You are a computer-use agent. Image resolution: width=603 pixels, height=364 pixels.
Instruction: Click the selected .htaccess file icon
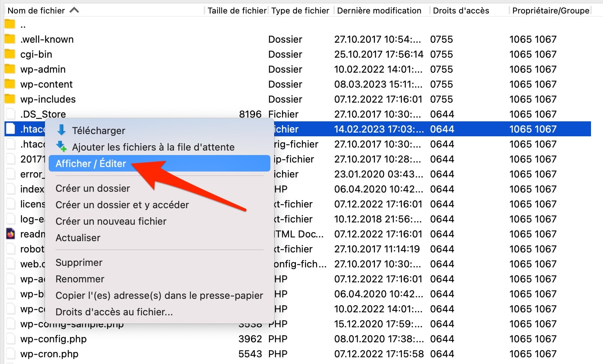(x=10, y=129)
